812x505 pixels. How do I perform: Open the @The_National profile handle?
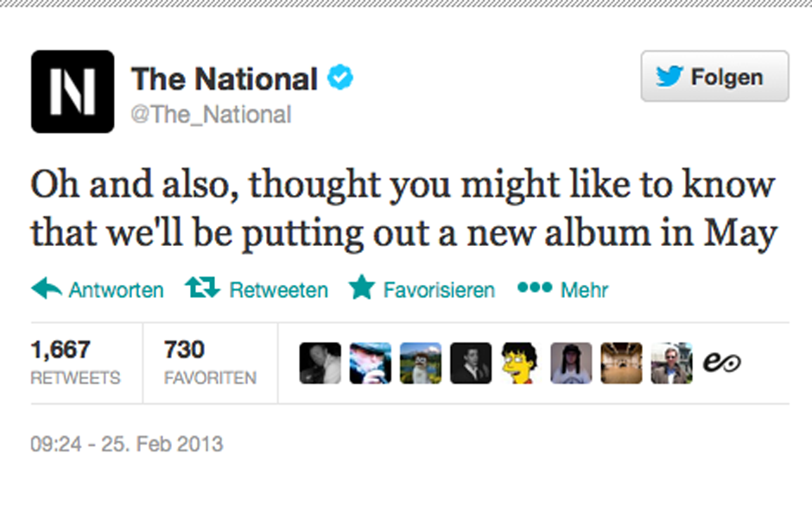point(211,114)
